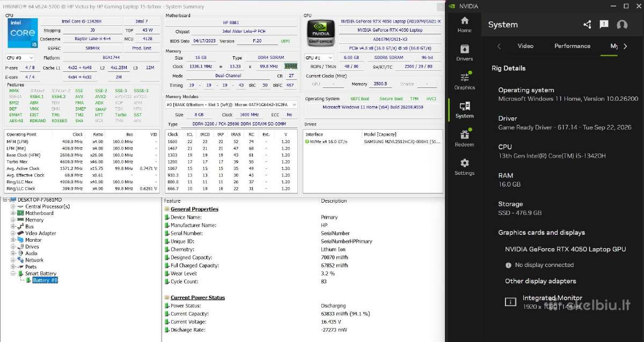Expand the Ports tree node
644x342 pixels.
(x=13, y=266)
